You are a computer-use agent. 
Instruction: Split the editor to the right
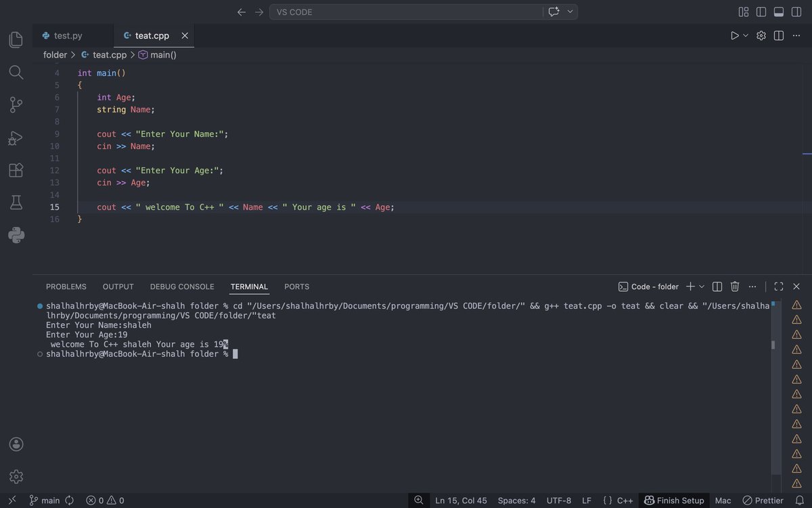779,35
